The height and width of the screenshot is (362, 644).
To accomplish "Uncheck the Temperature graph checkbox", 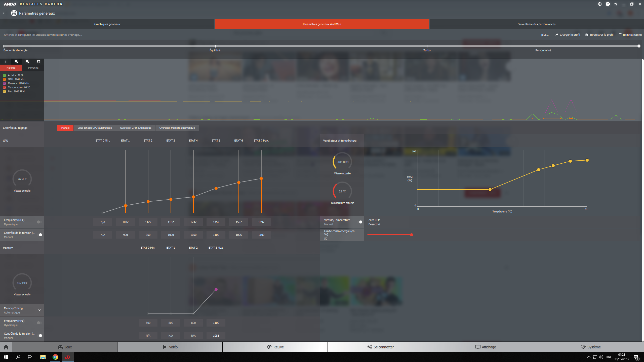I will click(5, 87).
